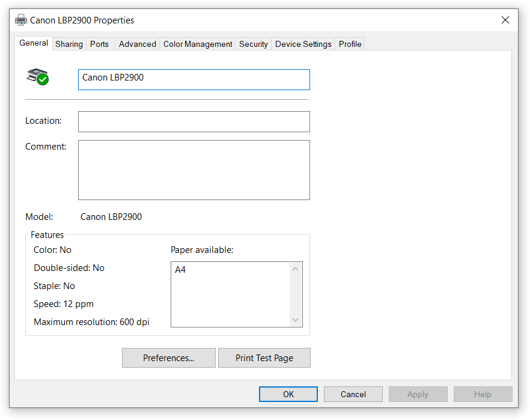Close the Canon LBP2900 Properties dialog
This screenshot has height=420, width=530.
[x=505, y=20]
